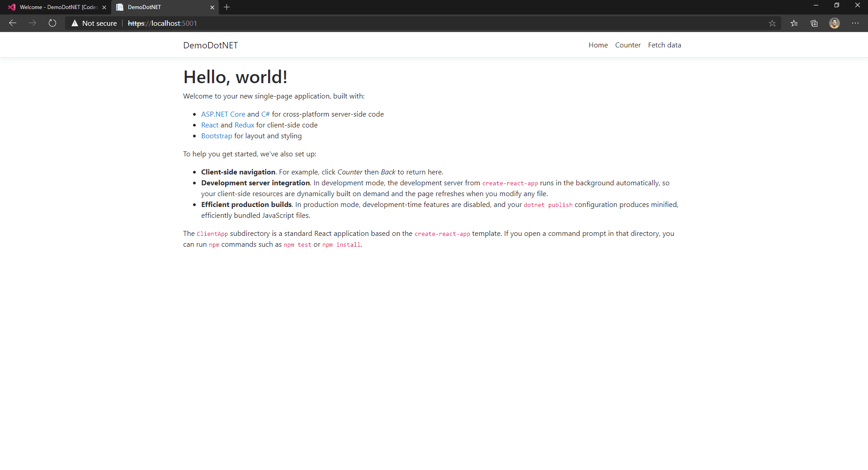Open the Redux link
The height and width of the screenshot is (470, 868).
245,125
